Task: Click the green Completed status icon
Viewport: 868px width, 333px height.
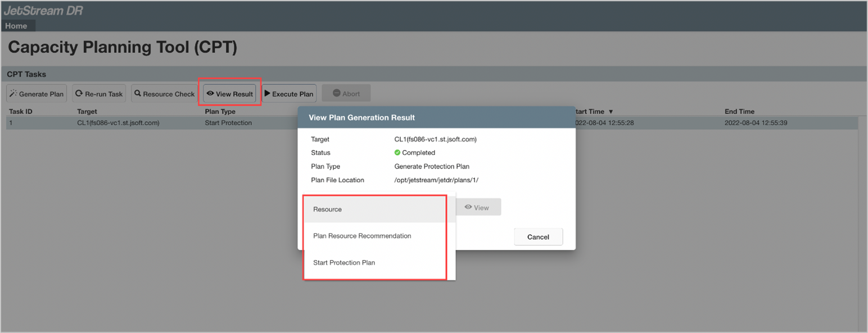Action: [397, 153]
